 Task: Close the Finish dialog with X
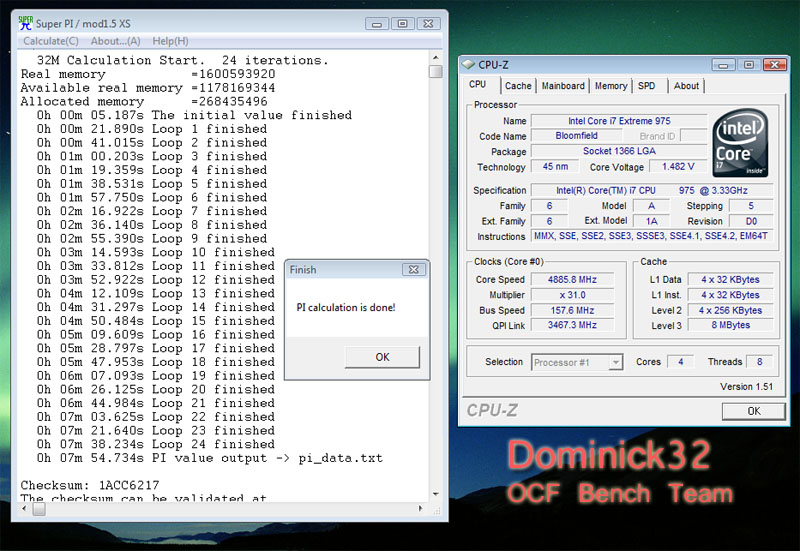pyautogui.click(x=413, y=269)
